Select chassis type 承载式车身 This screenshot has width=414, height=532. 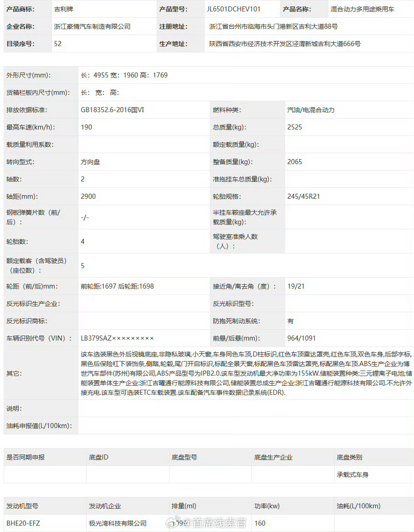(353, 475)
